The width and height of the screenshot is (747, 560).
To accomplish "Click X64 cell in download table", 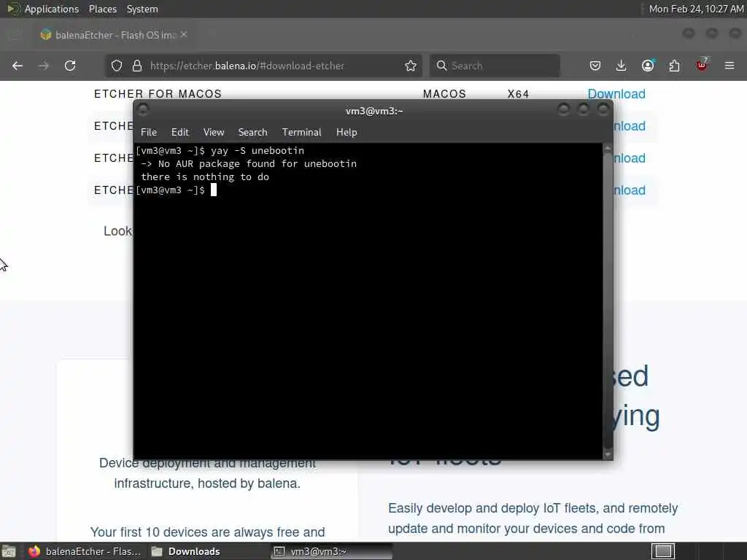I will point(519,94).
